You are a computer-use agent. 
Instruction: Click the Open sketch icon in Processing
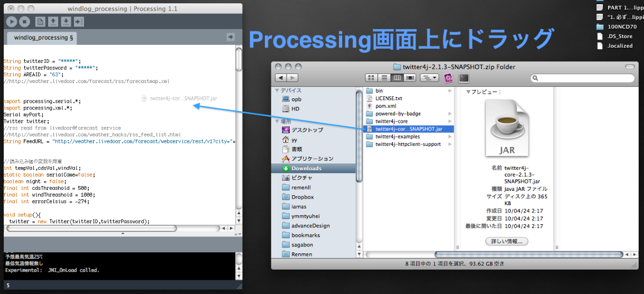(53, 22)
